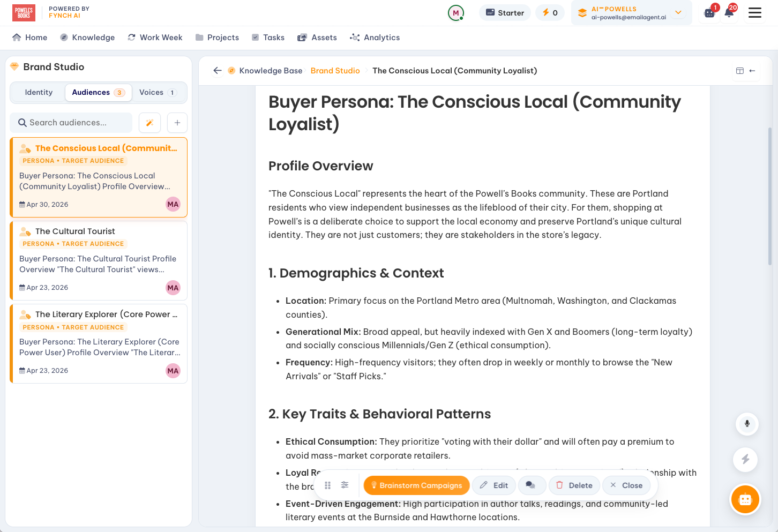
Task: Open the robot assistant notifications icon
Action: 709,13
